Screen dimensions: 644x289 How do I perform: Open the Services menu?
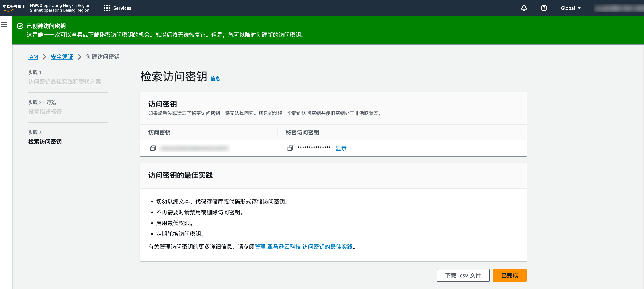coord(122,8)
